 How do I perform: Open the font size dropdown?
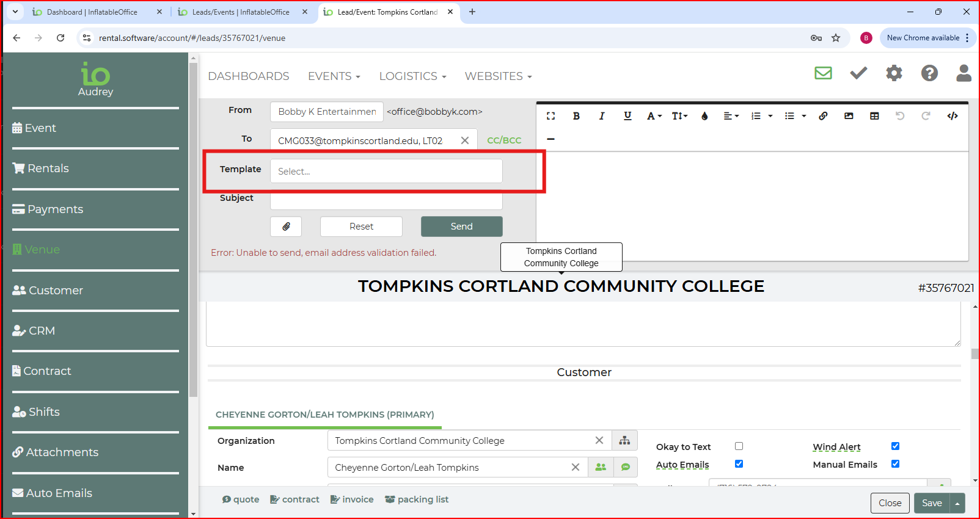pos(679,116)
